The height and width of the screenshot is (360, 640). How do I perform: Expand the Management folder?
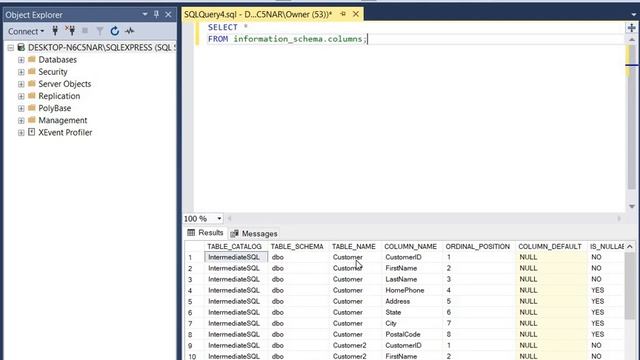[21, 120]
